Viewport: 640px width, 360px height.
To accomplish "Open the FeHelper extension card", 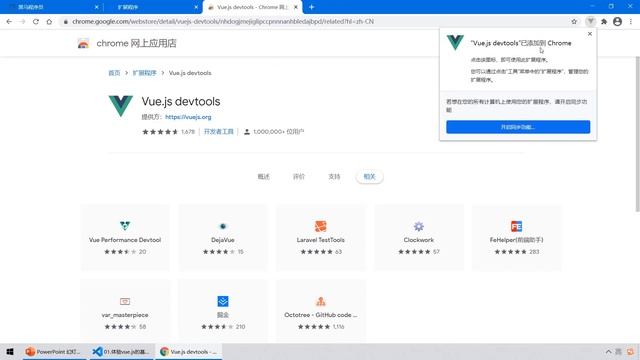I will pyautogui.click(x=516, y=238).
